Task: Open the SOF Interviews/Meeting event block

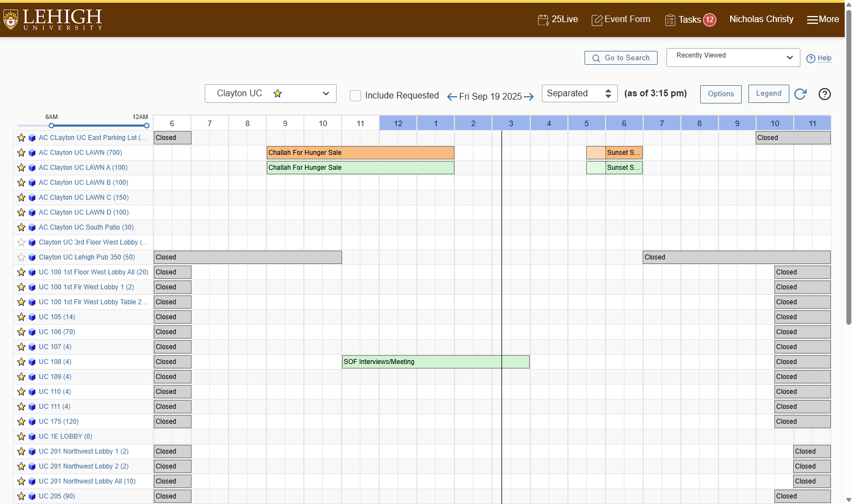Action: pos(436,362)
